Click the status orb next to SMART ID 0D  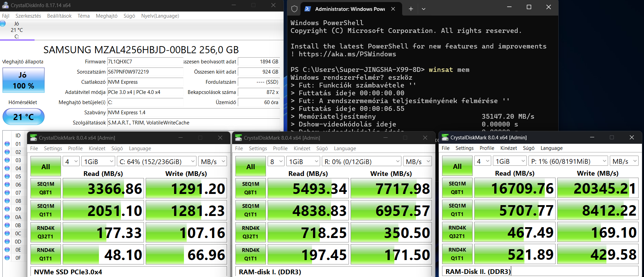pyautogui.click(x=7, y=241)
